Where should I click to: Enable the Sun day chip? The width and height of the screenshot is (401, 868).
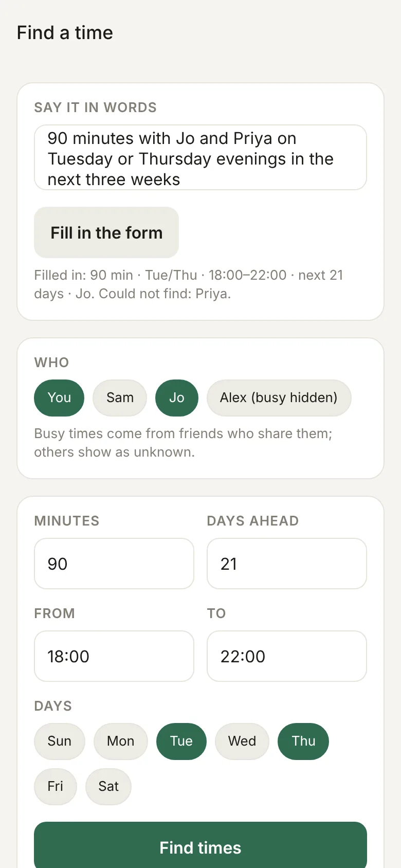click(x=60, y=742)
